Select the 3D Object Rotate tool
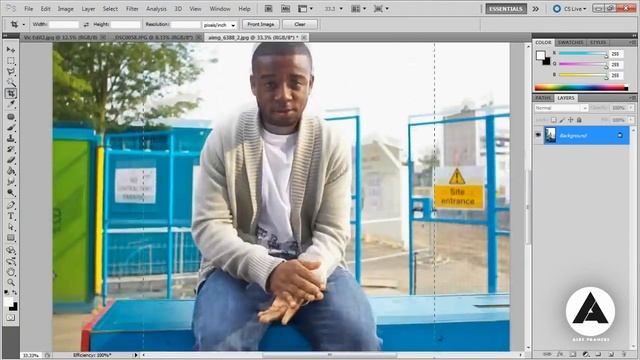 point(11,250)
